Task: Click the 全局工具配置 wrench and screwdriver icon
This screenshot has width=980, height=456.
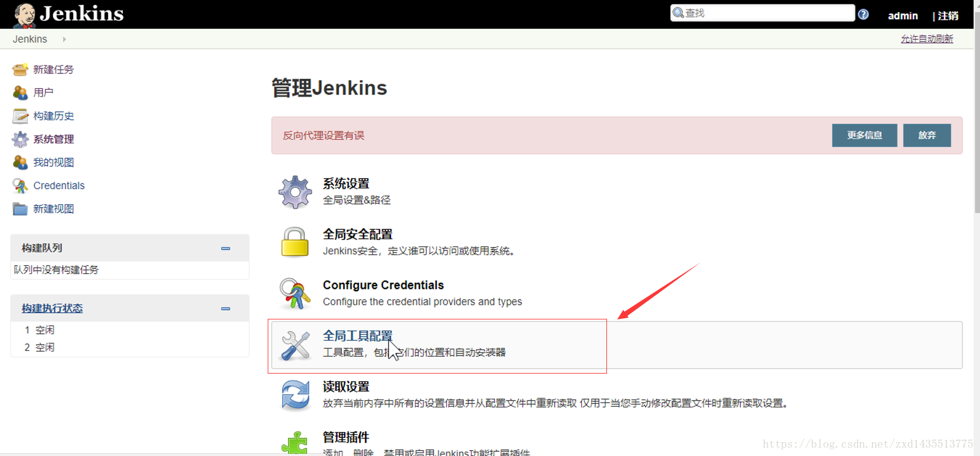Action: point(295,345)
